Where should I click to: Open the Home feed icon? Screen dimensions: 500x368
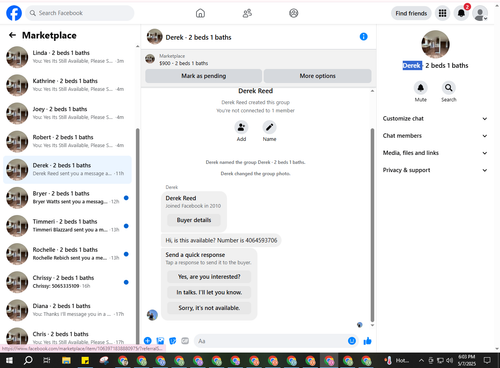200,13
